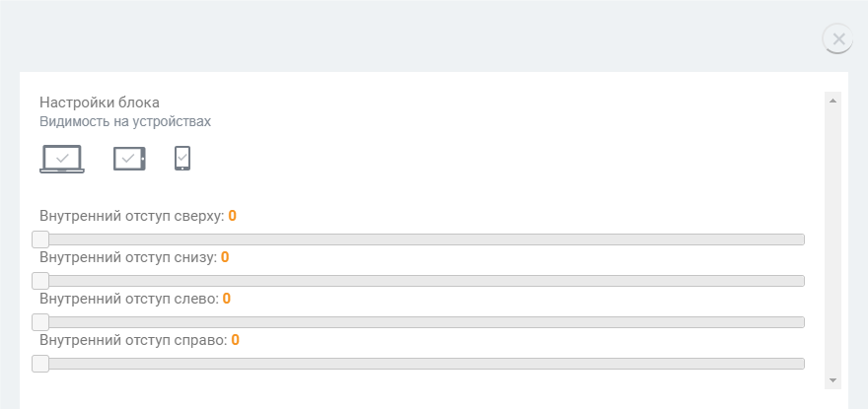This screenshot has height=409, width=868.
Task: Click the top padding slider handle
Action: (x=40, y=239)
